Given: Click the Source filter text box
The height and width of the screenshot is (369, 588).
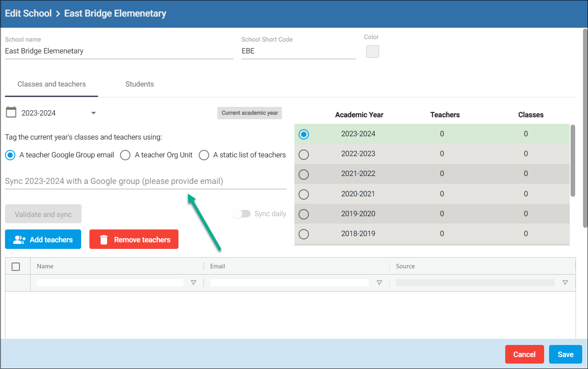Looking at the screenshot, I should click(475, 283).
